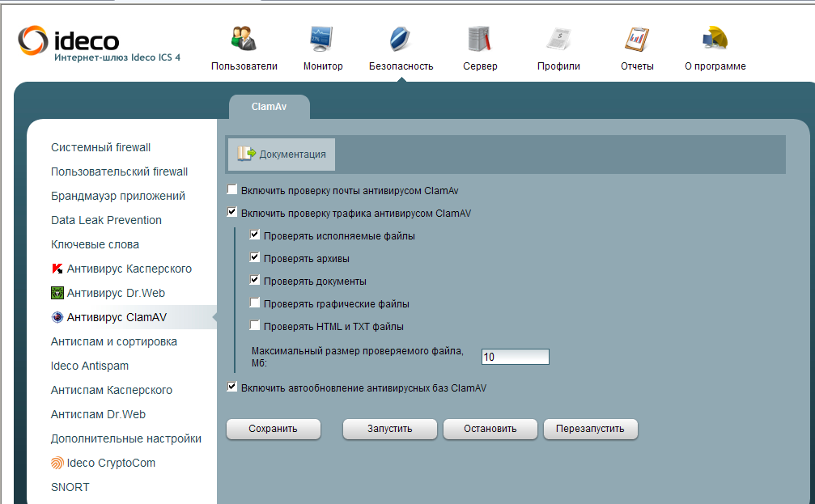
Task: Open Ключевые слова section
Action: pyautogui.click(x=96, y=244)
